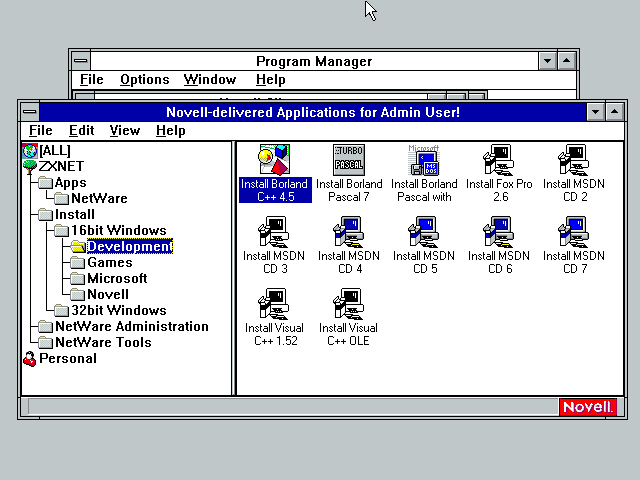
Task: Open Options menu in Program Manager
Action: [144, 80]
